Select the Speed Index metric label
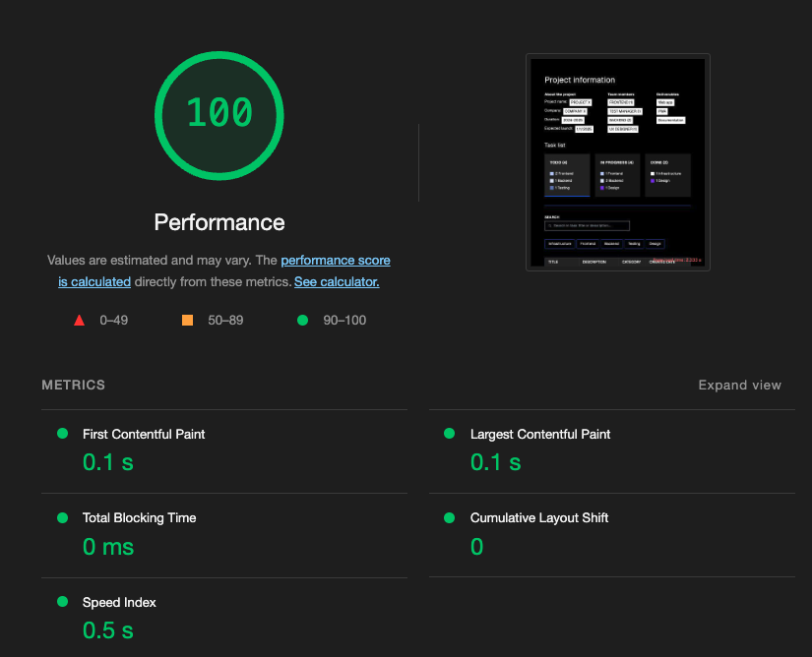 (119, 602)
